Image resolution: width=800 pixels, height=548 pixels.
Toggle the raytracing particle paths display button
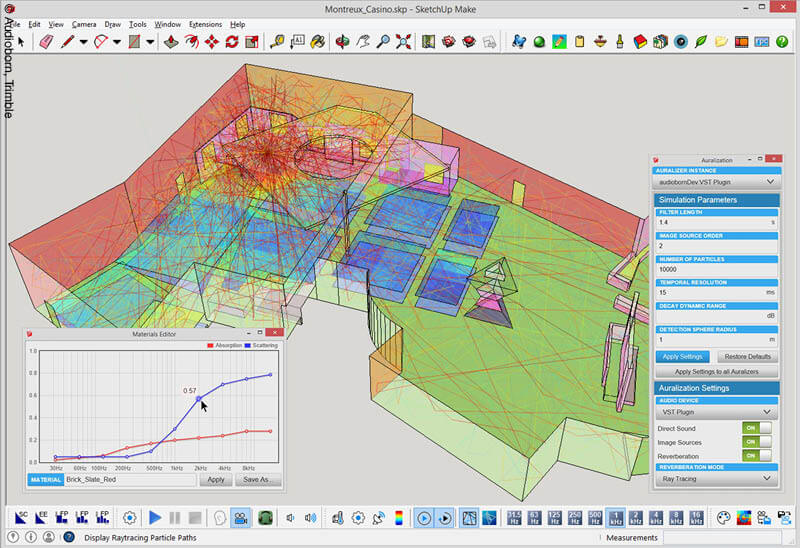click(469, 518)
